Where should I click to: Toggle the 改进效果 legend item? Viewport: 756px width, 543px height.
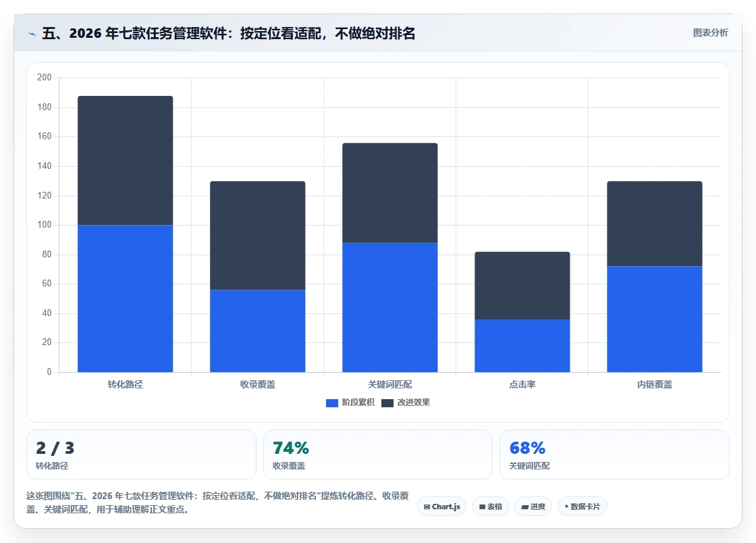406,403
